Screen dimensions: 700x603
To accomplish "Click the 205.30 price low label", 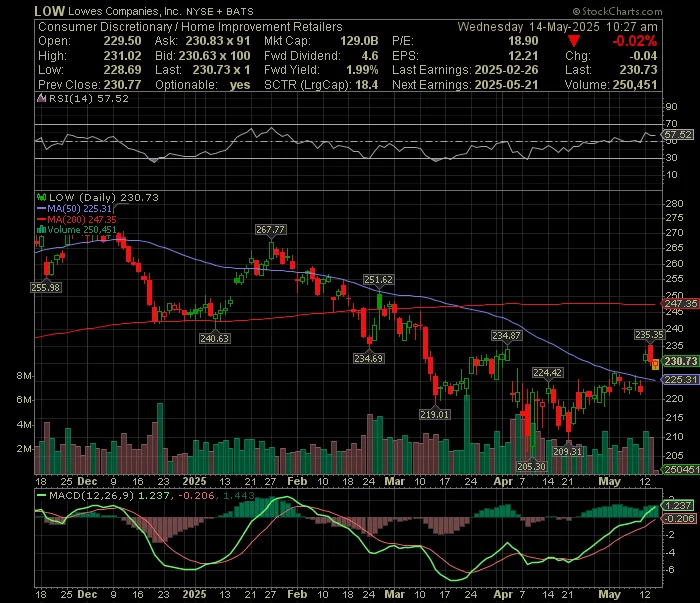I will [531, 466].
